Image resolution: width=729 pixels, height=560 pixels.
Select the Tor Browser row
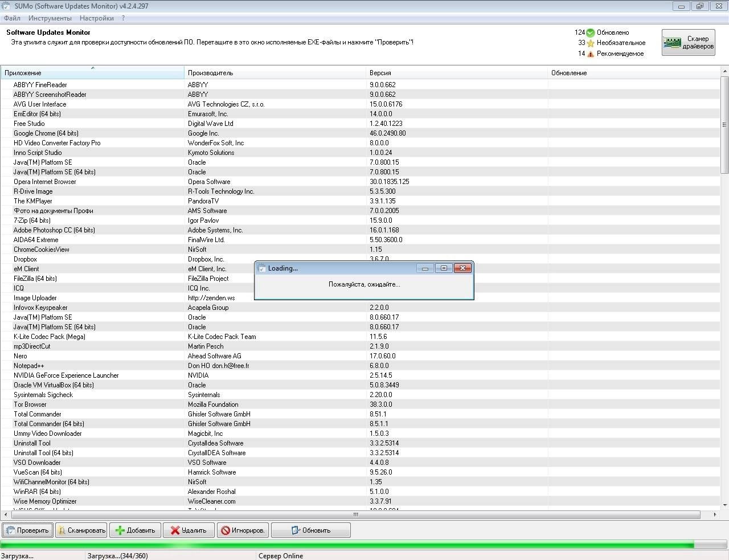click(x=360, y=404)
